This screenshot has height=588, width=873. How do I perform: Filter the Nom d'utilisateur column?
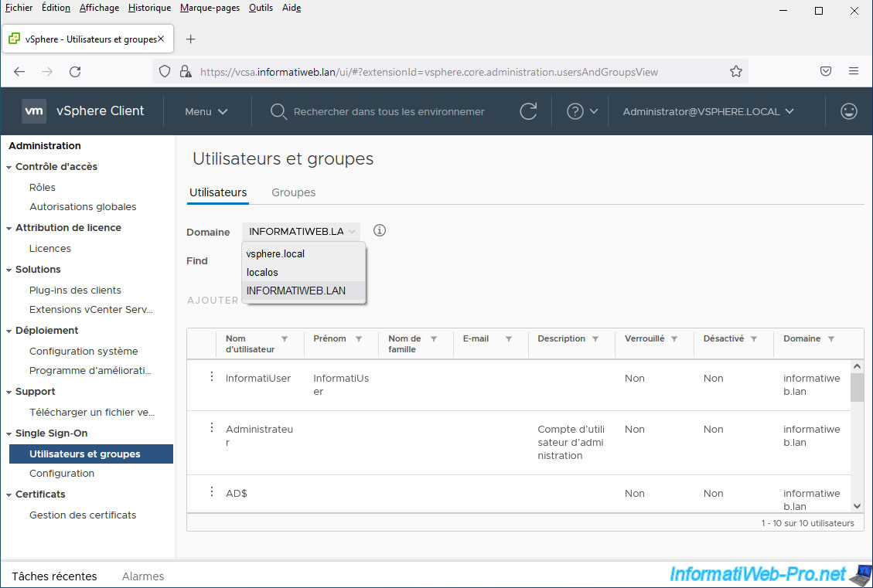click(x=285, y=338)
